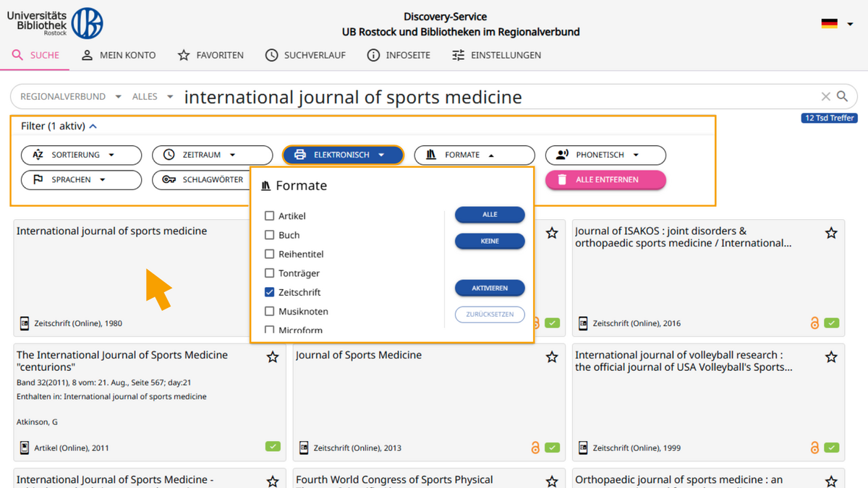Clear the search field via the X icon

coord(825,96)
